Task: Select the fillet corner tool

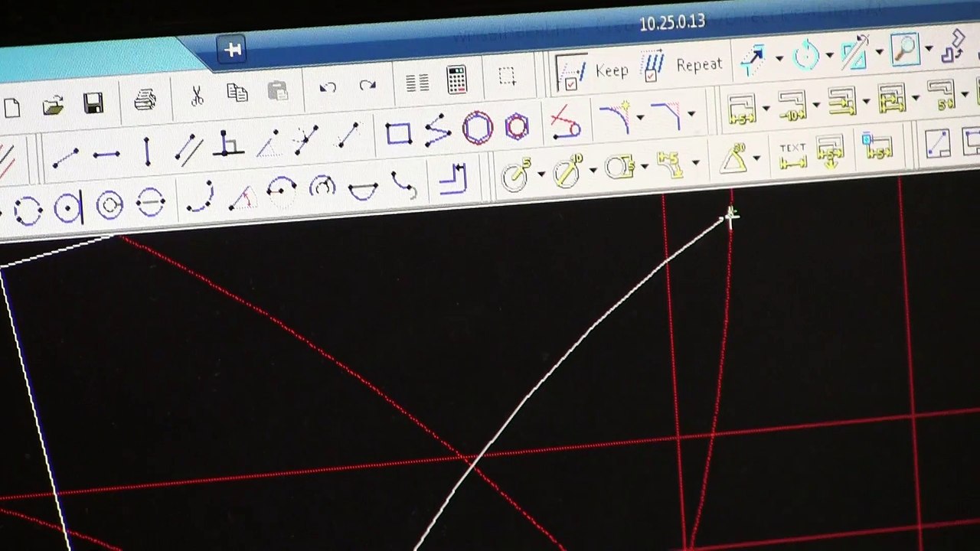Action: tap(615, 119)
